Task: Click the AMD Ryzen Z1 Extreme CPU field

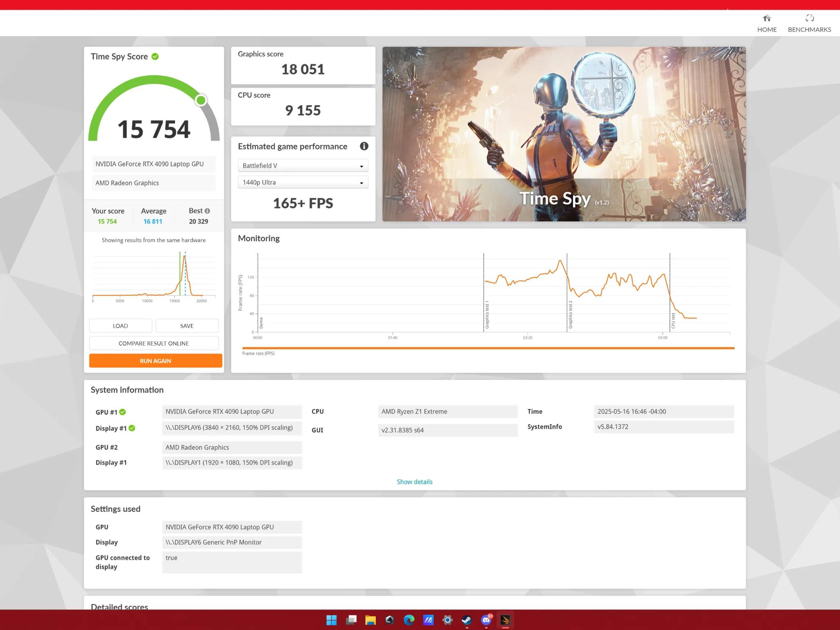Action: coord(448,411)
